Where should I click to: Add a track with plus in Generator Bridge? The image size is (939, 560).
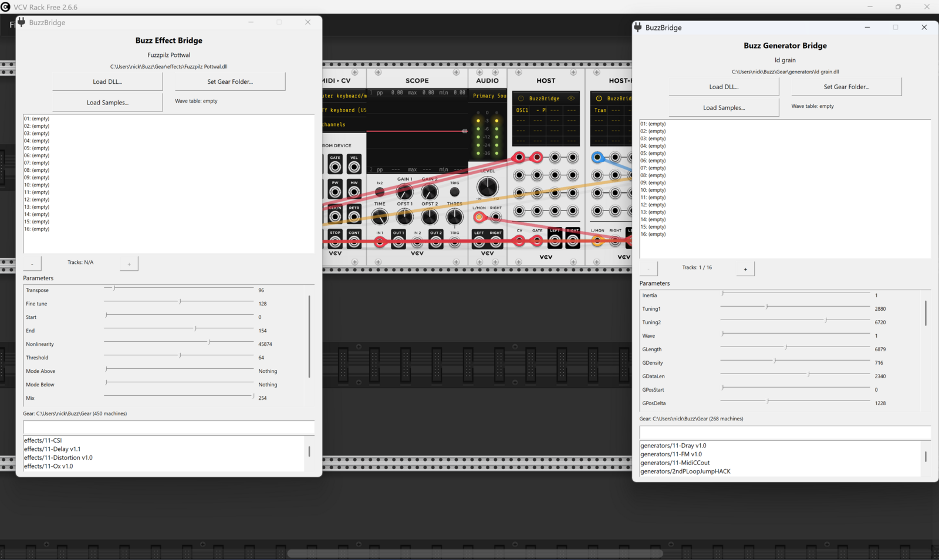[745, 269]
